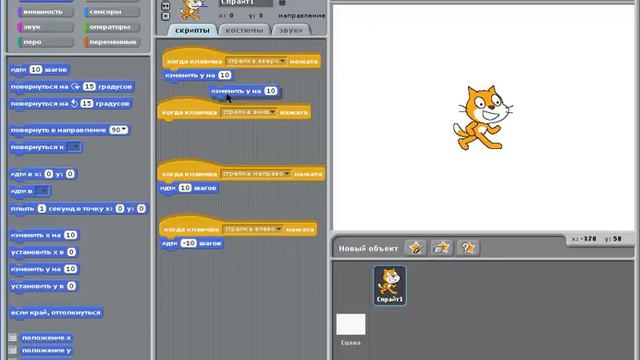Click clockwise arrow icon in turn block

pyautogui.click(x=76, y=87)
